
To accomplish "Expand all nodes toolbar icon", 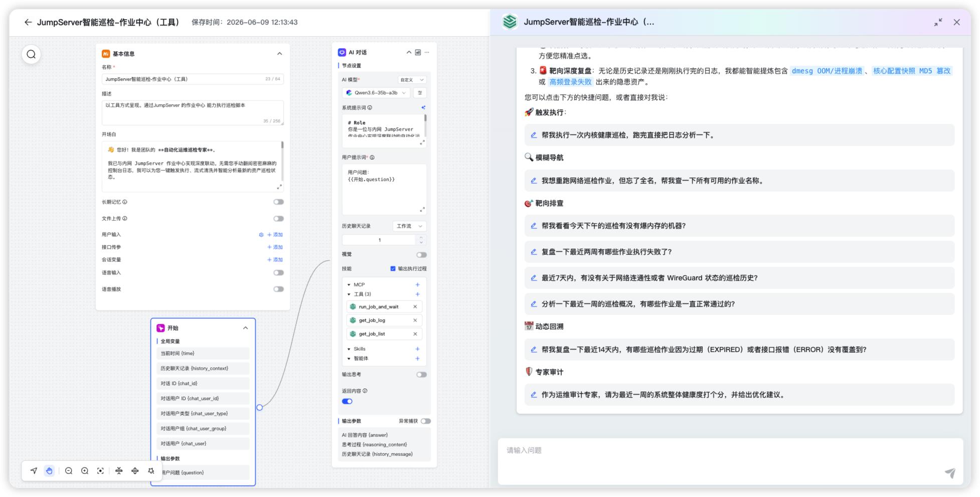I will [135, 470].
